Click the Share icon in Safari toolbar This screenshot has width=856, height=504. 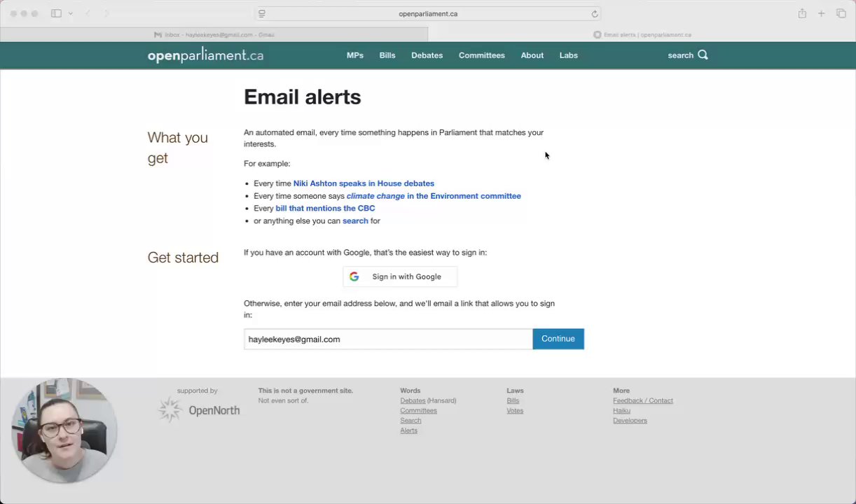tap(802, 13)
